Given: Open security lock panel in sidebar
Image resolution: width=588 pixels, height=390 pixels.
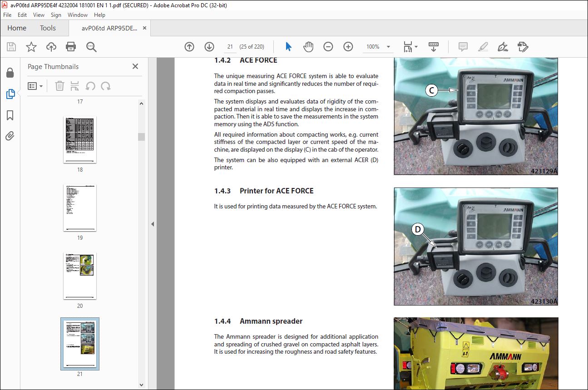Looking at the screenshot, I should pos(10,73).
